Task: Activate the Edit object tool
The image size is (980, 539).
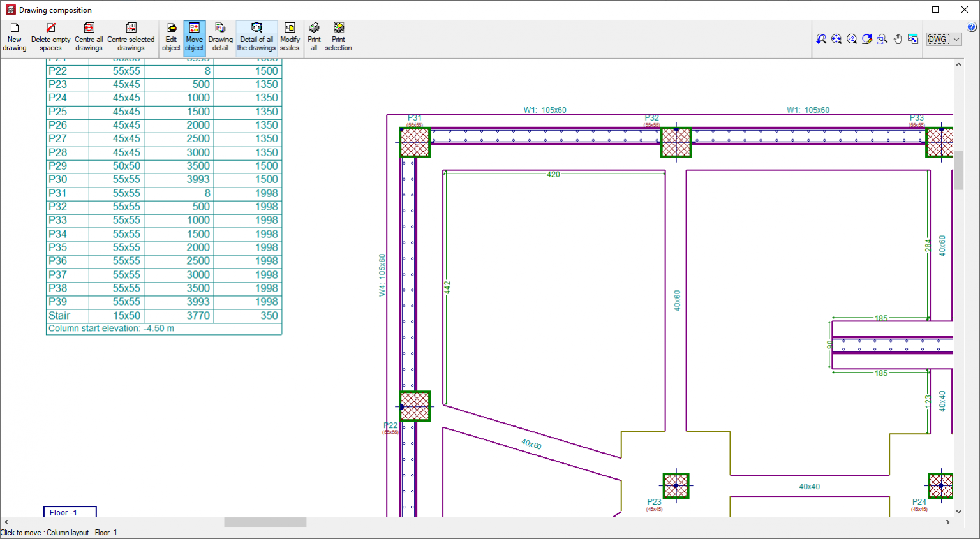Action: click(171, 38)
